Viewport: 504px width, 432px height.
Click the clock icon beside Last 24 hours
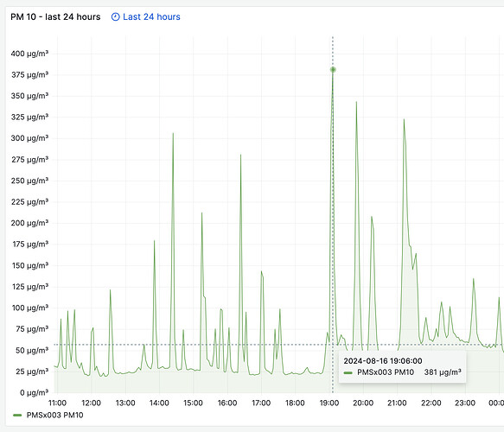coord(115,16)
